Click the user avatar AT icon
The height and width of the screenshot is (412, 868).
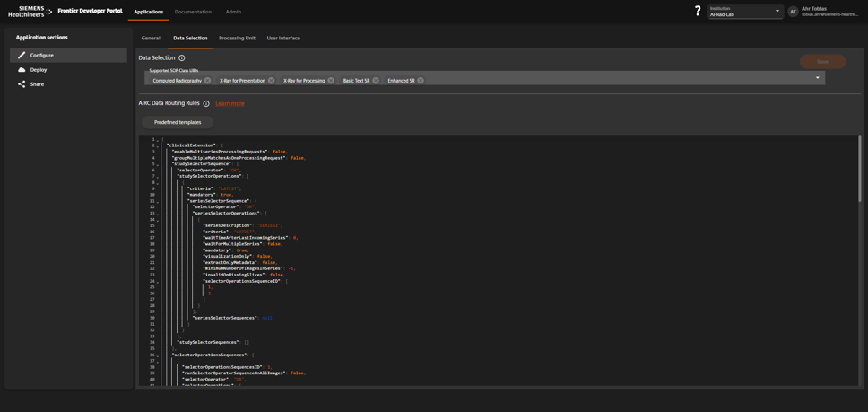793,12
